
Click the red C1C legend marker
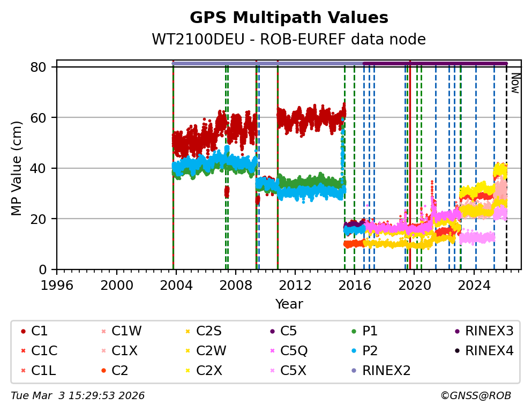coord(23,351)
